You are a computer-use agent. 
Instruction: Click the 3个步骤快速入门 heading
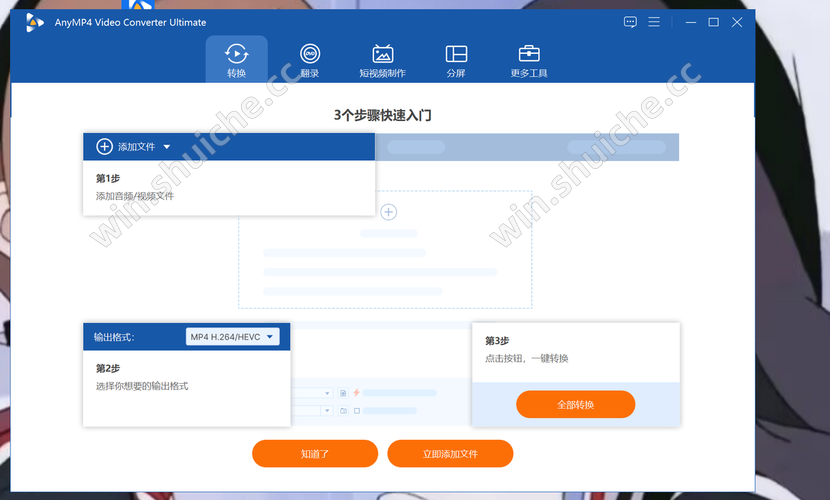click(383, 115)
